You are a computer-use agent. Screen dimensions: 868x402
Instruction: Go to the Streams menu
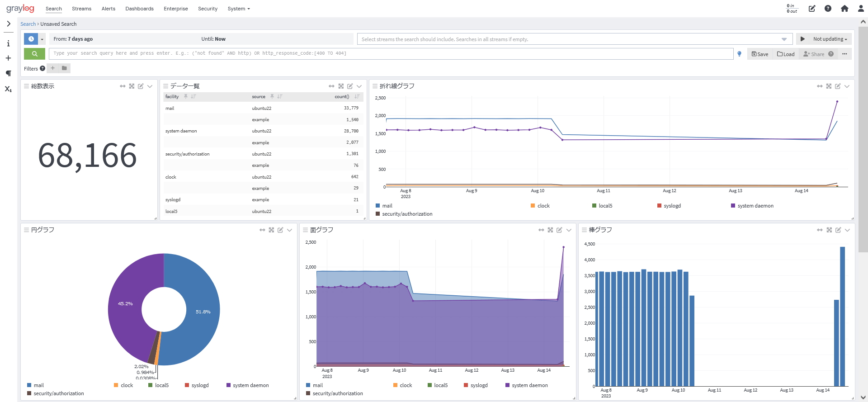click(81, 9)
